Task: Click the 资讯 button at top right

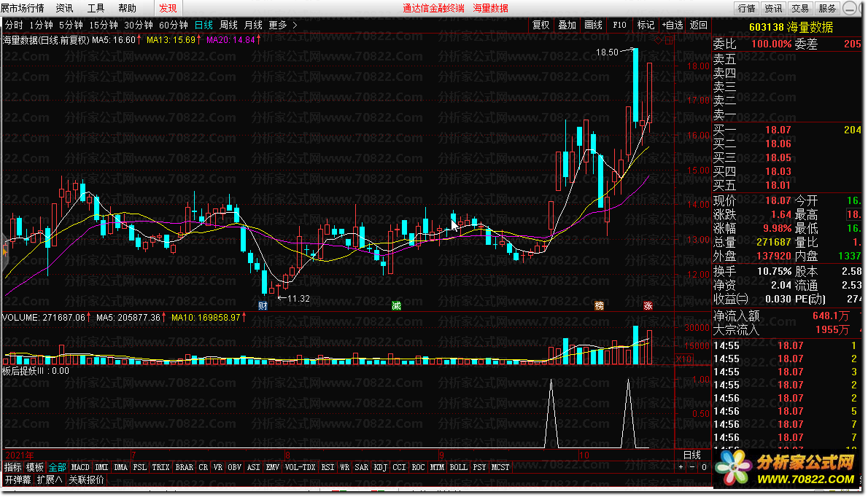Action: 773,8
